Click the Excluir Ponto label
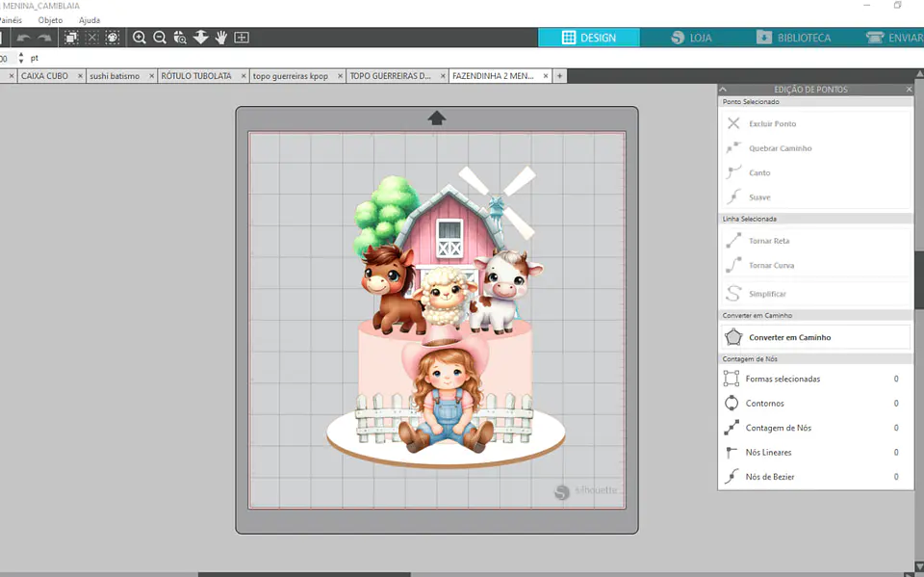 tap(773, 123)
